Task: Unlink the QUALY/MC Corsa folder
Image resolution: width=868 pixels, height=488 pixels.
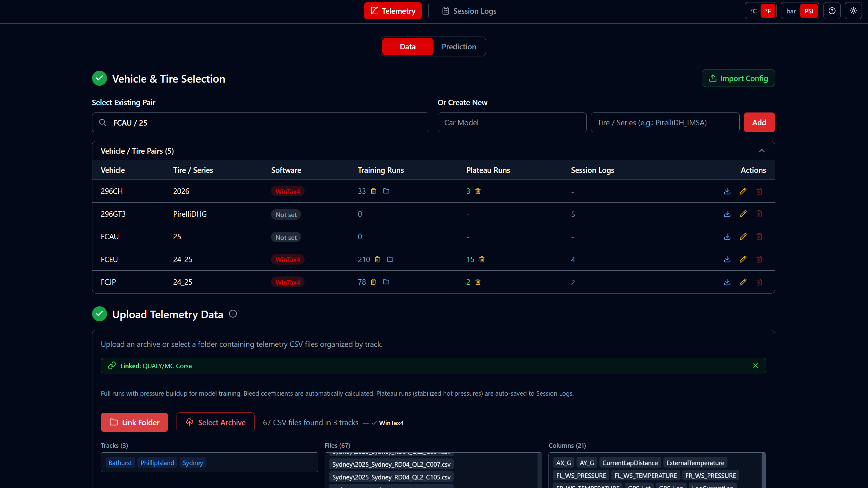Action: (755, 366)
